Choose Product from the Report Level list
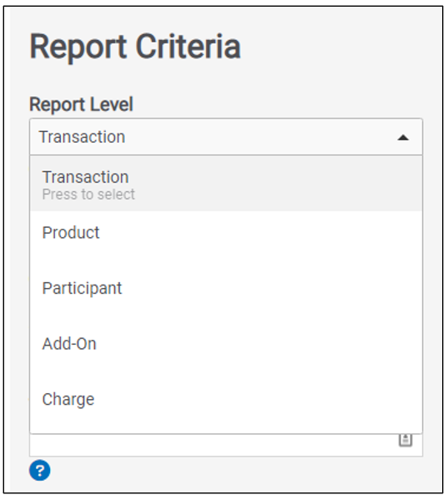This screenshot has height=500, width=448. [x=226, y=233]
